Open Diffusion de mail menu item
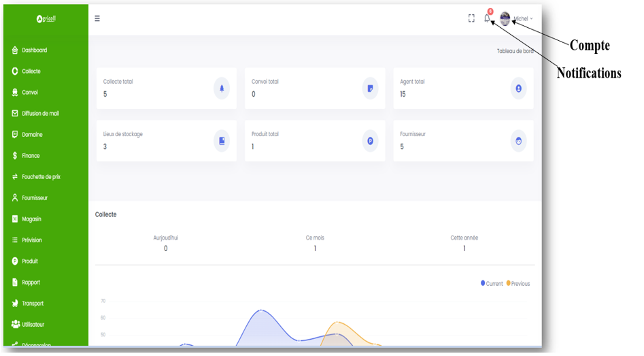 click(x=40, y=114)
